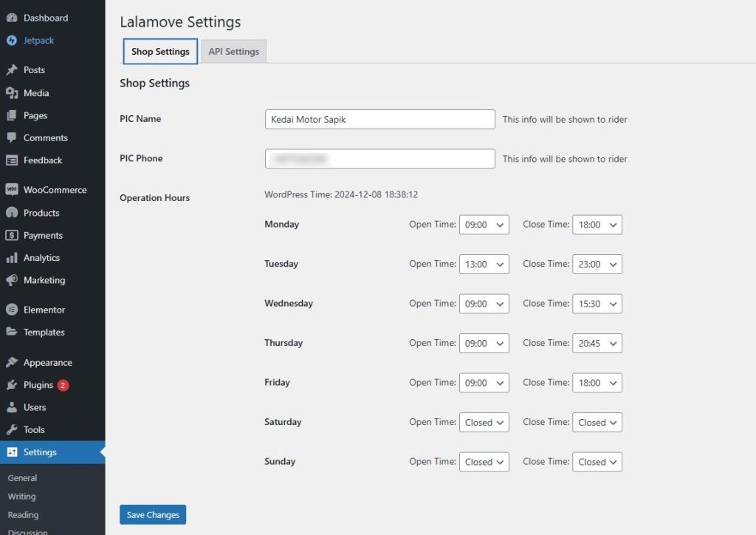
Task: Click the PIC Name input field
Action: (x=380, y=119)
